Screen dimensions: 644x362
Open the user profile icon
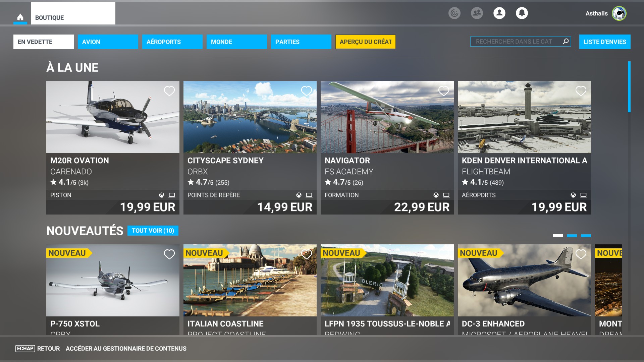499,13
